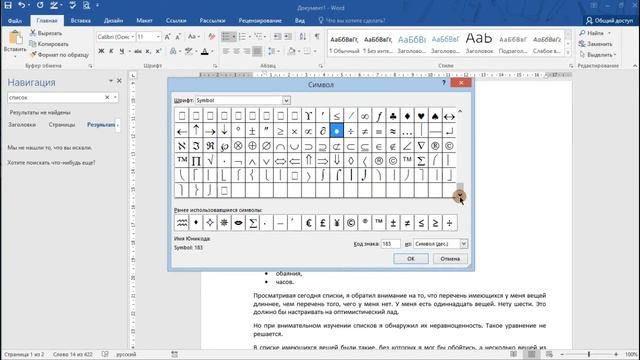
Task: Click the bulleted list icon
Action: [226, 37]
